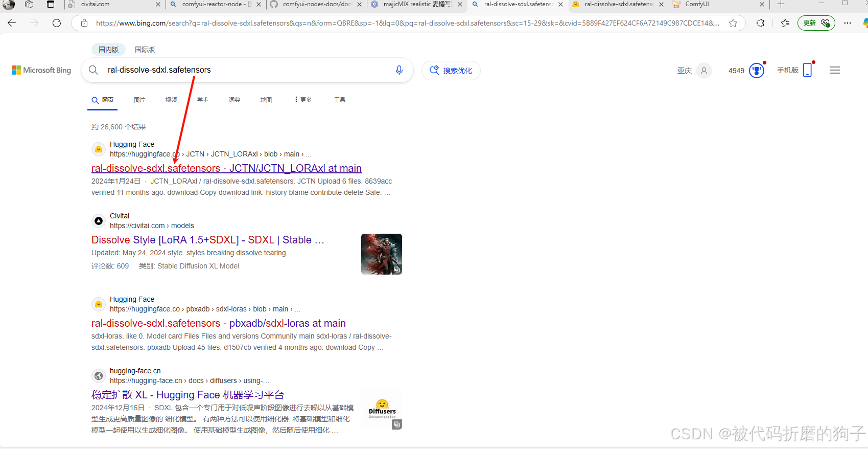The width and height of the screenshot is (868, 449).
Task: Open the browser extensions puzzle icon
Action: (x=760, y=23)
